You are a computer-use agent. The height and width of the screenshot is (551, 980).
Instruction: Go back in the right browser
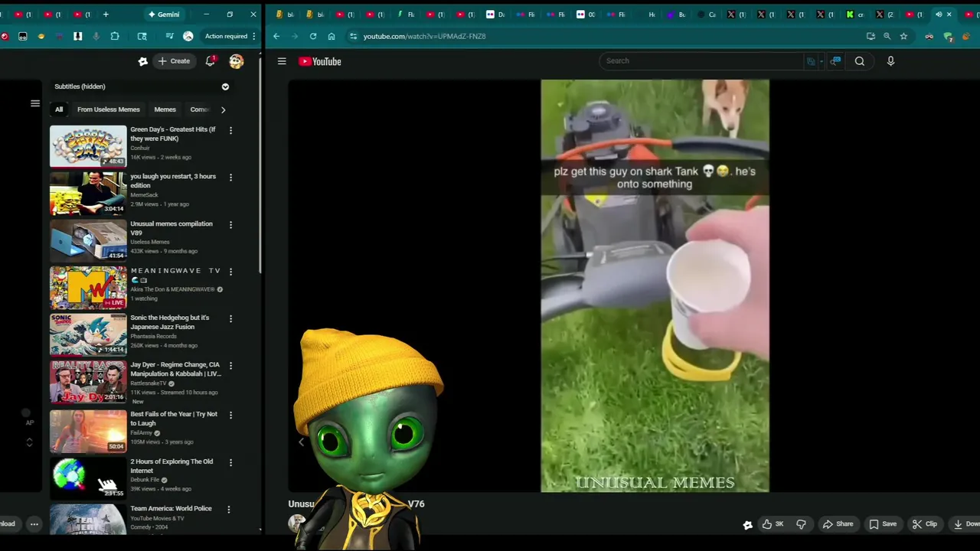[276, 36]
